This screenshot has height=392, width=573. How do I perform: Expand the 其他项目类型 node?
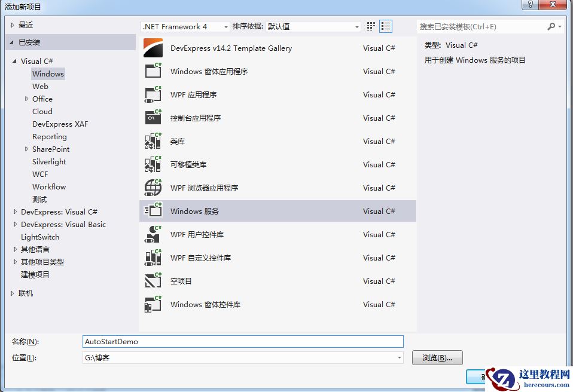(x=15, y=262)
